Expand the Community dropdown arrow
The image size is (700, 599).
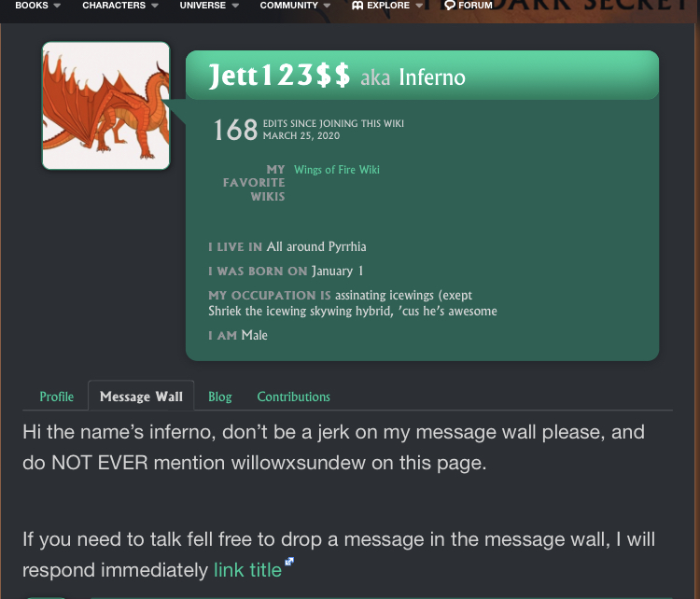328,6
